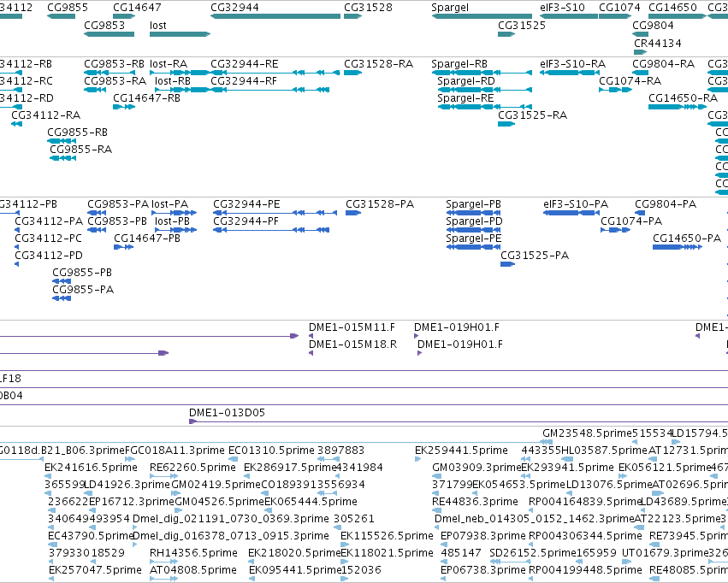Click transcript CG31525-RA

533,115
